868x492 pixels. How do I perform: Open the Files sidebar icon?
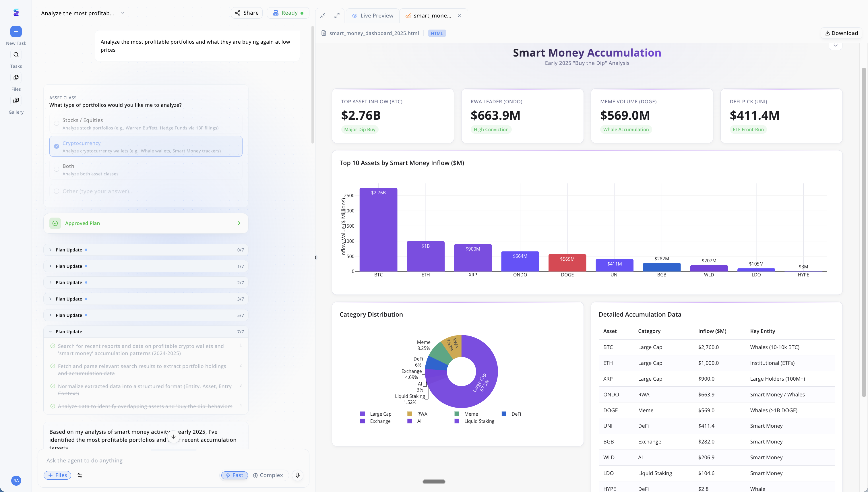click(16, 78)
